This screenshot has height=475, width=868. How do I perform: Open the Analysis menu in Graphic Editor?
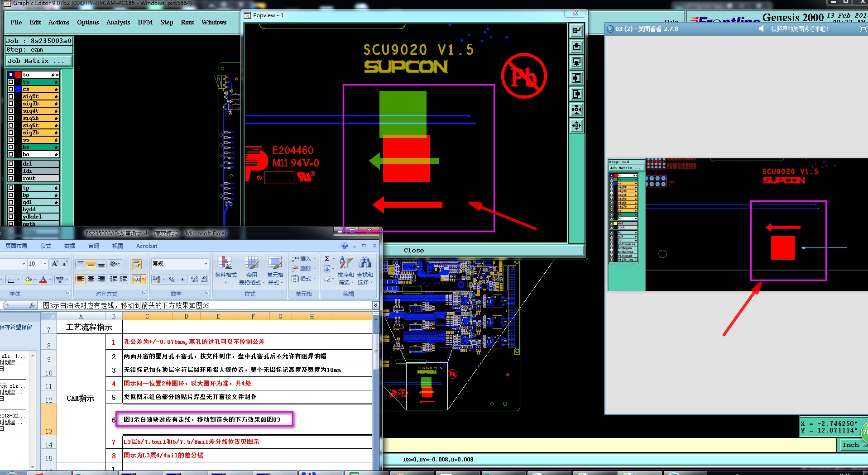pos(118,22)
